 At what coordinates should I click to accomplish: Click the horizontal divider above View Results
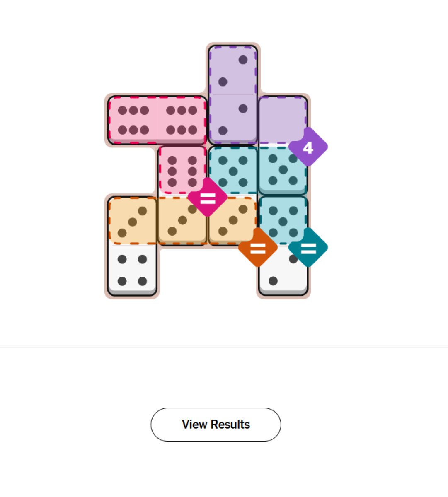224,347
